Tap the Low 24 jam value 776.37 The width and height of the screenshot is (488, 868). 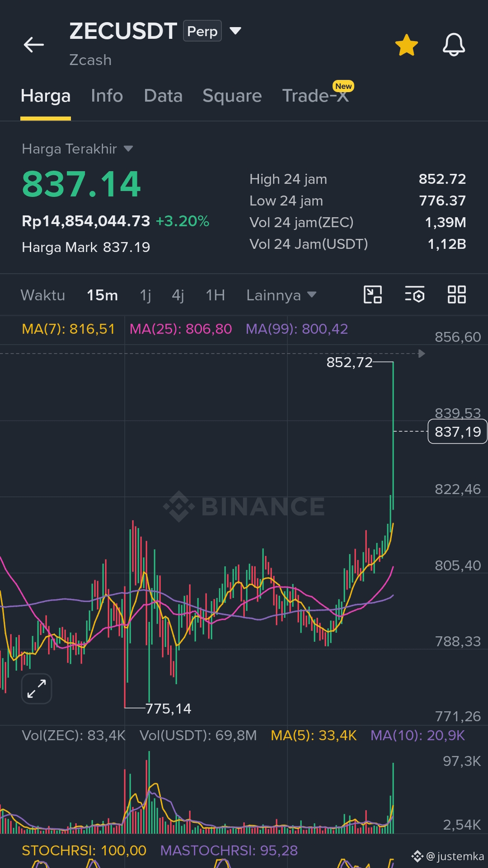coord(442,201)
